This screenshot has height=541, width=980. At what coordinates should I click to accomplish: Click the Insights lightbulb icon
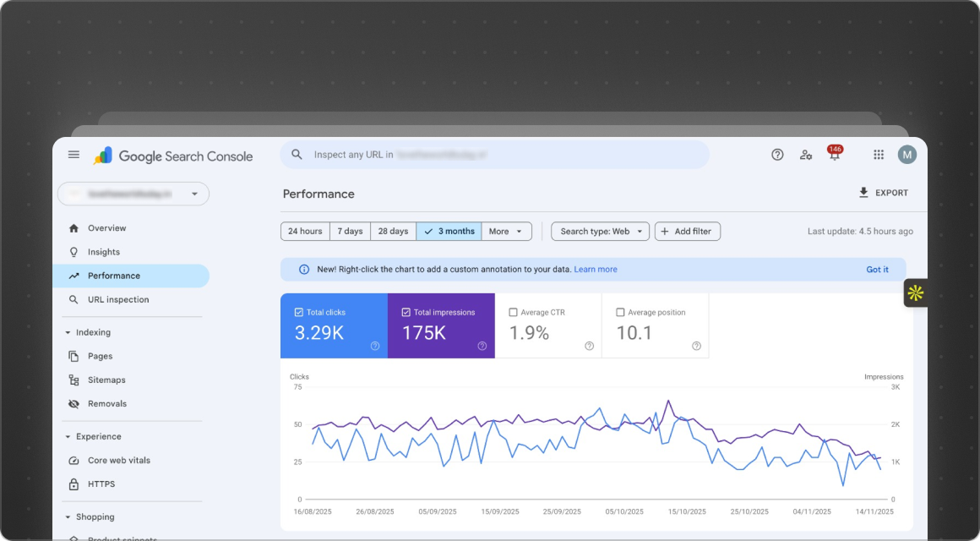[x=73, y=252]
